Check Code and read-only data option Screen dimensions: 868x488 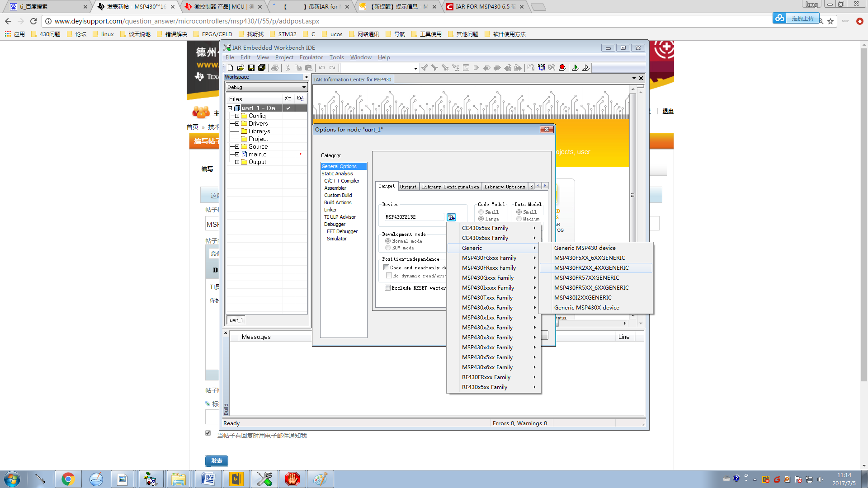(x=387, y=267)
